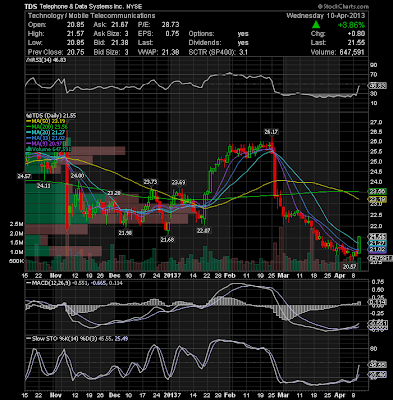This screenshot has width=393, height=400.
Task: Select the High value 21.57
Action: tap(75, 34)
